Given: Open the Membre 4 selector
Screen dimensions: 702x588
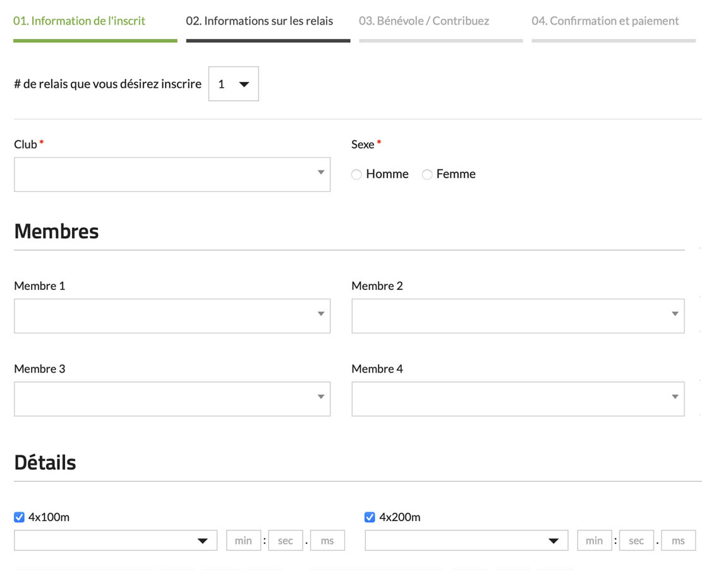Looking at the screenshot, I should click(517, 399).
